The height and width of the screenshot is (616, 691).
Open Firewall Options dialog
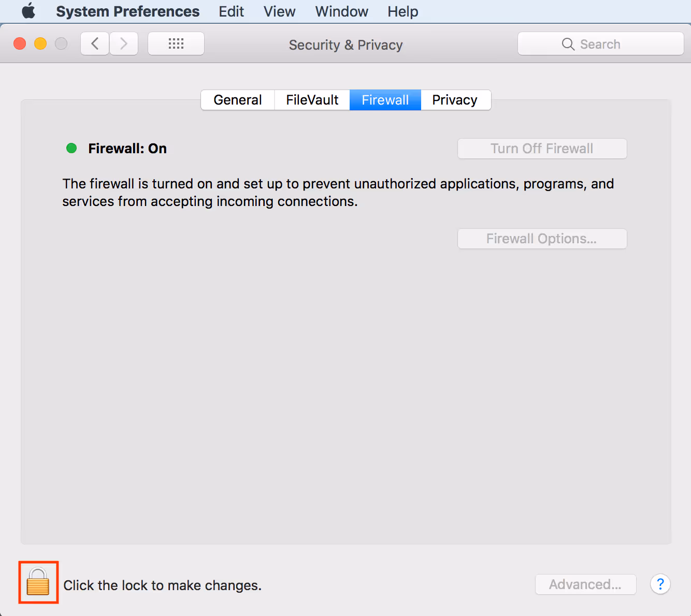542,239
